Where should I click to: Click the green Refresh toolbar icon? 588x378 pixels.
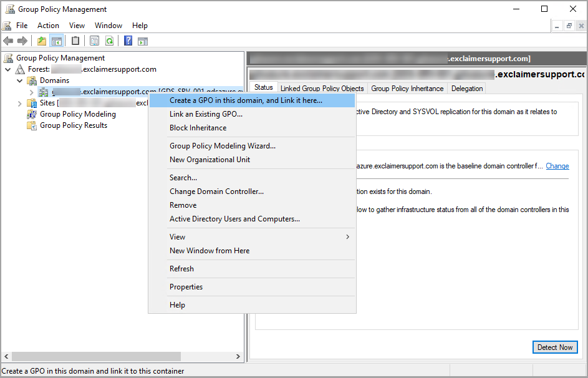point(109,41)
